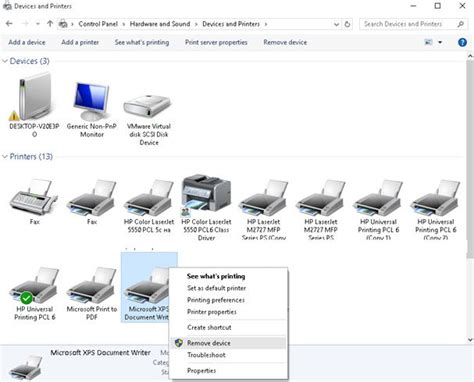Image resolution: width=474 pixels, height=382 pixels.
Task: Click Print server properties in toolbar
Action: pyautogui.click(x=216, y=42)
